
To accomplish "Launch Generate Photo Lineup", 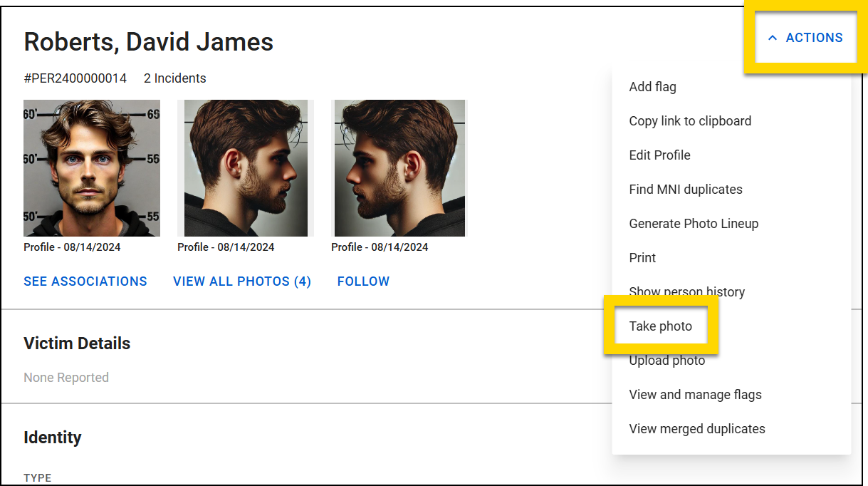I will point(693,223).
